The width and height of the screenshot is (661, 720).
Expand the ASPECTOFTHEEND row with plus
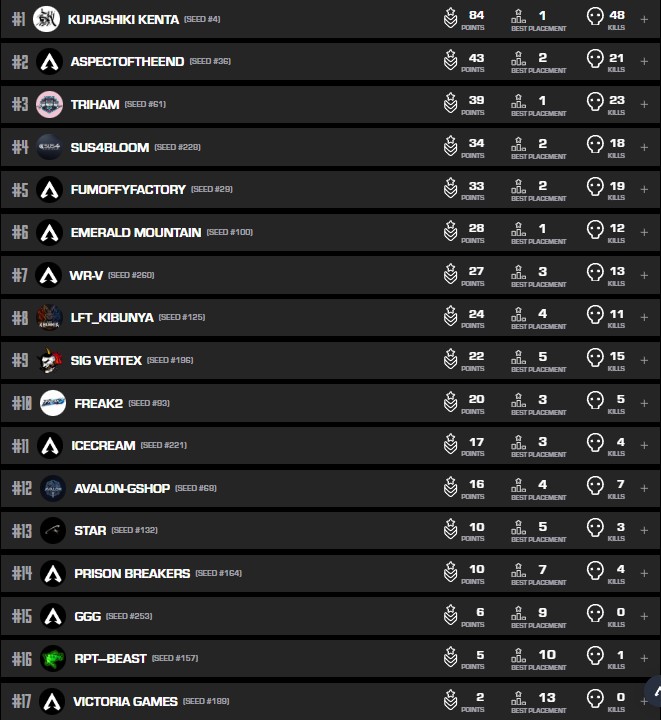point(643,62)
